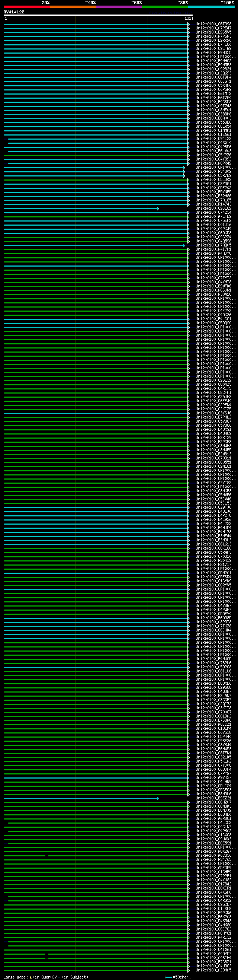Click the 131 end position marker
This screenshot has height=980, width=238.
point(188,19)
